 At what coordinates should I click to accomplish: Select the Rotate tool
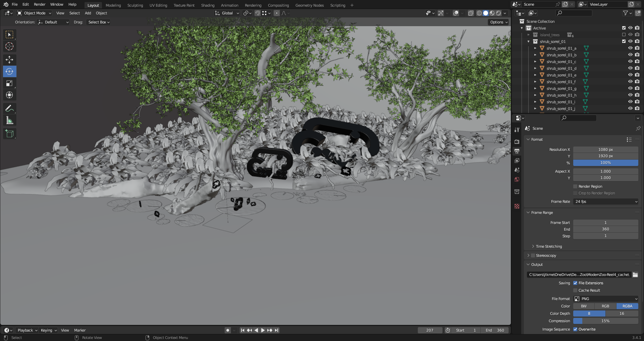pyautogui.click(x=9, y=71)
